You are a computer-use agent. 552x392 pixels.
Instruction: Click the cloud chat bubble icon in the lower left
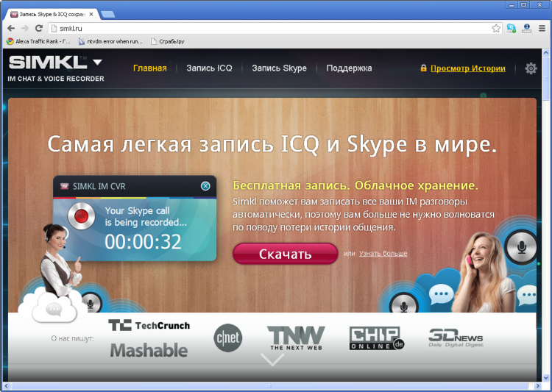point(54,310)
